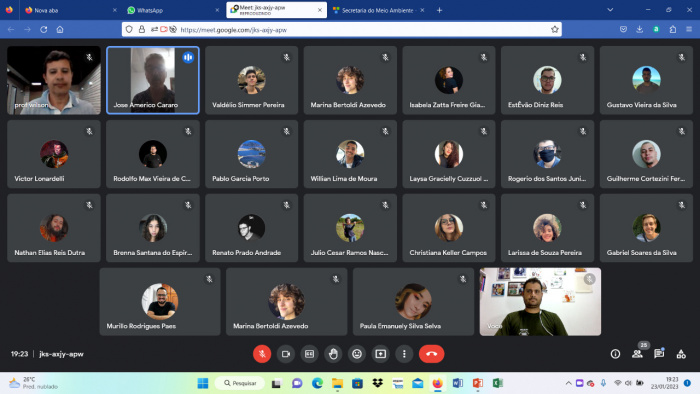Open the activities panel icon
The image size is (700, 394).
[681, 354]
